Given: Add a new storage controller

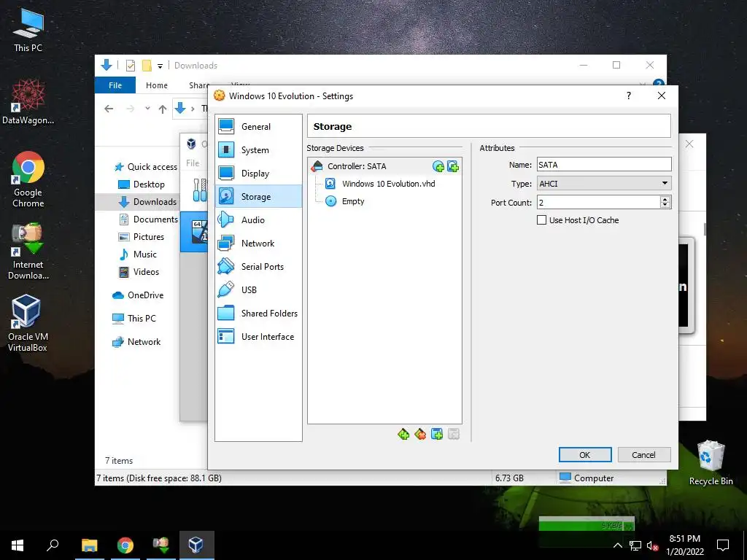Looking at the screenshot, I should [x=403, y=434].
